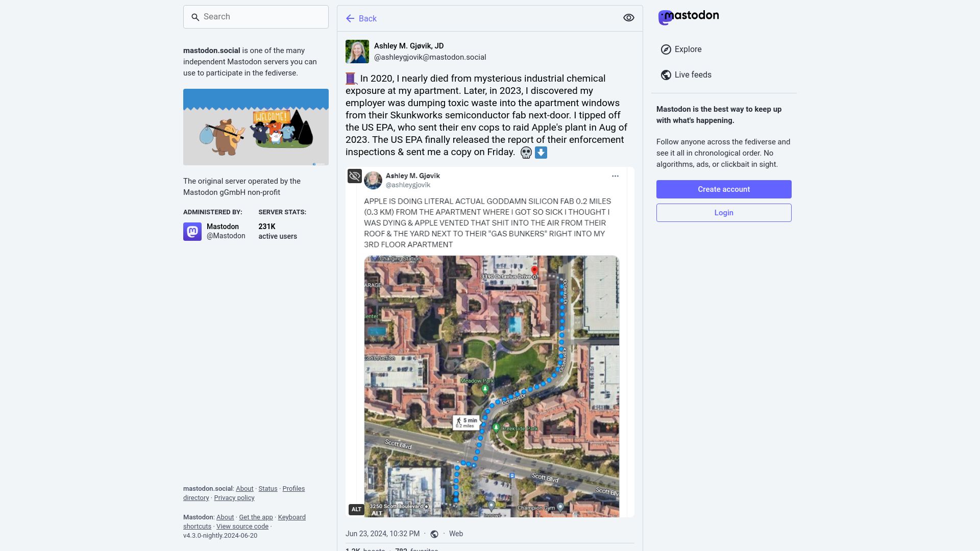This screenshot has width=980, height=551.
Task: Click the Mastodon logo in the header
Action: [x=689, y=17]
